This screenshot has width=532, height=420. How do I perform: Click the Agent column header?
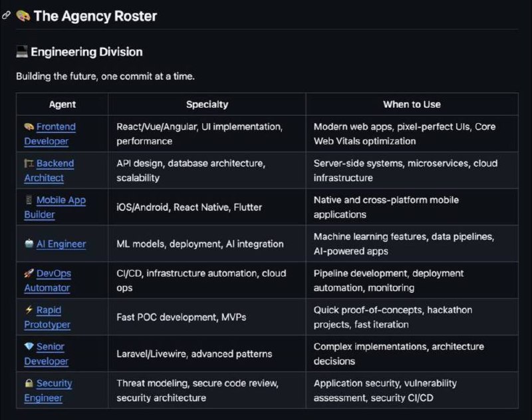63,104
